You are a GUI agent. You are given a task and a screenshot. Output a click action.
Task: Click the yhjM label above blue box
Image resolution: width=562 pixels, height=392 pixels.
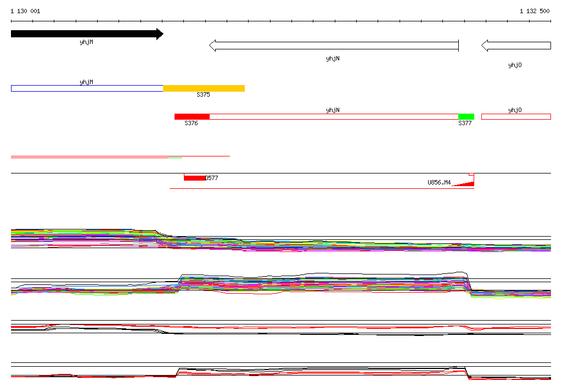coord(86,82)
